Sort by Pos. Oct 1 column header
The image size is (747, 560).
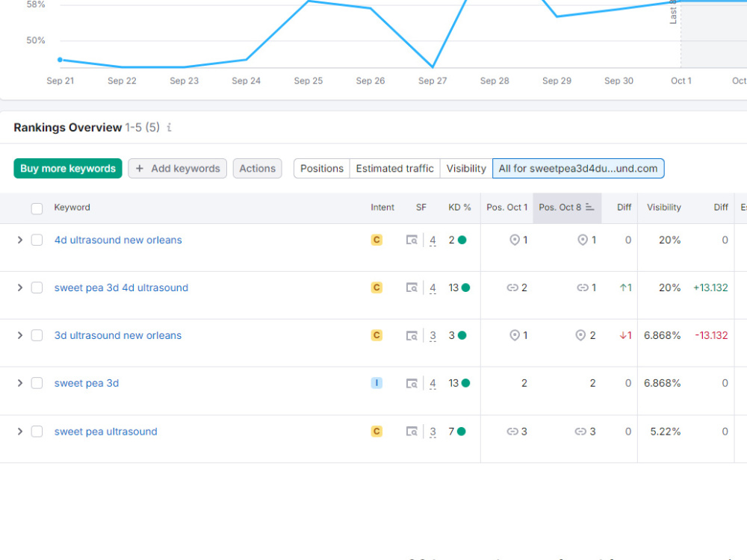pos(507,207)
